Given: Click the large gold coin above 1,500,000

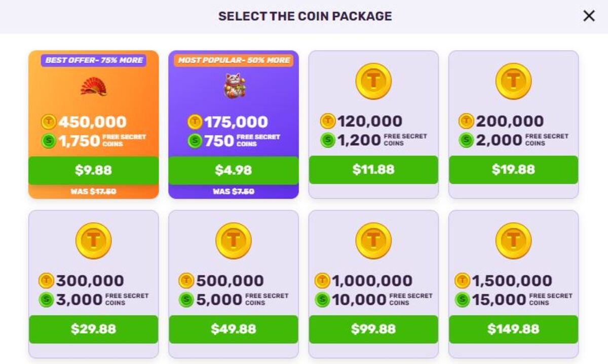Looking at the screenshot, I should click(513, 240).
